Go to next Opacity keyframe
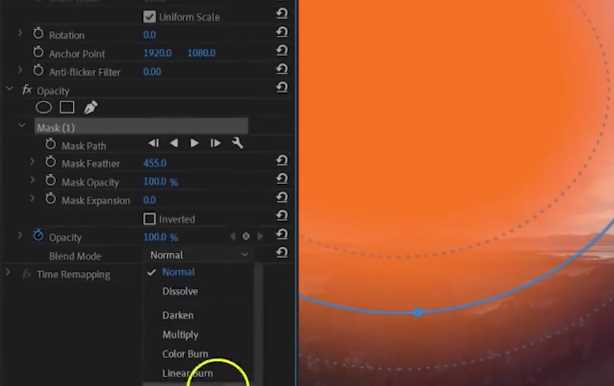Image resolution: width=614 pixels, height=386 pixels. pyautogui.click(x=260, y=236)
